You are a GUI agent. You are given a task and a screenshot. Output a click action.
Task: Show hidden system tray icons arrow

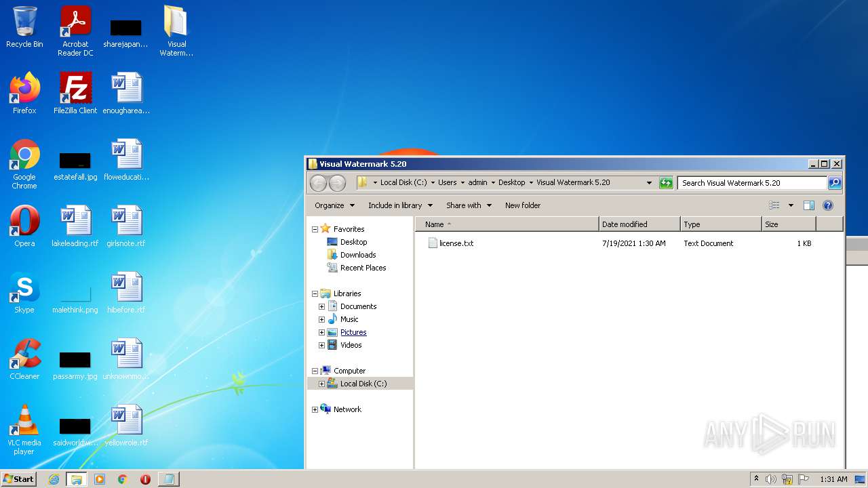(x=756, y=479)
